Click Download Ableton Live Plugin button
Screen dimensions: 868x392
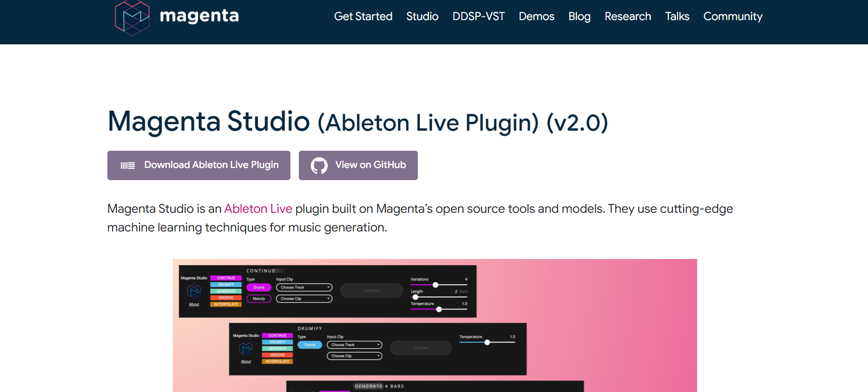[x=199, y=165]
